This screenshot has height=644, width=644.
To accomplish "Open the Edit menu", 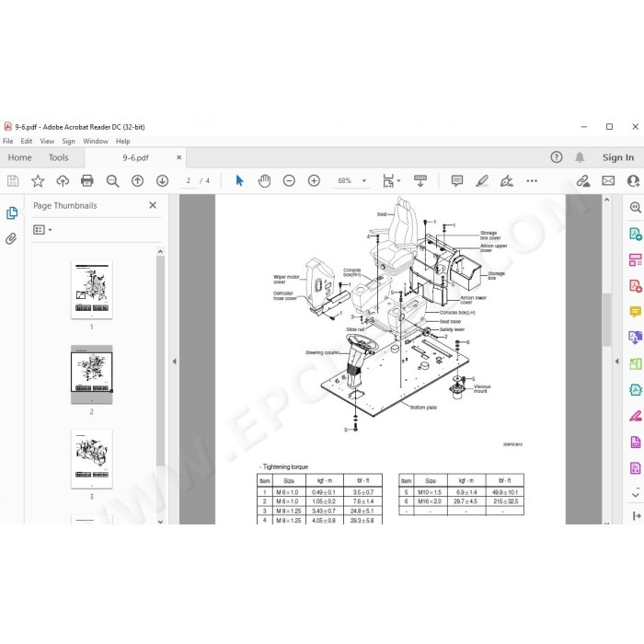I will 27,142.
